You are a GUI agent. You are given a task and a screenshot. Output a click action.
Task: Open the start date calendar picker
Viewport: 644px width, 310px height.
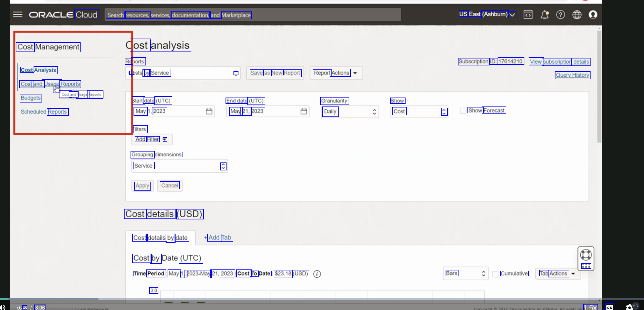click(x=209, y=111)
